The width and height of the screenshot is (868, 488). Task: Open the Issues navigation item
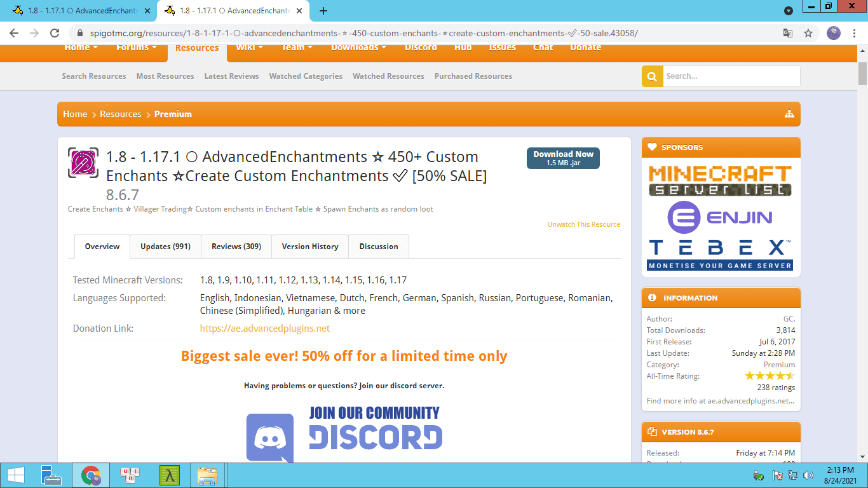coord(502,48)
